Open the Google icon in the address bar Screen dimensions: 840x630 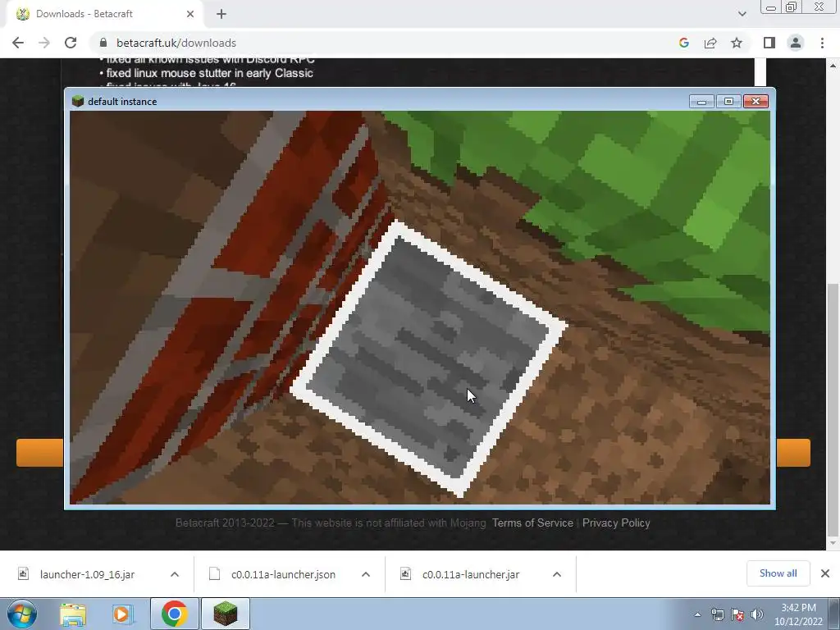[683, 43]
